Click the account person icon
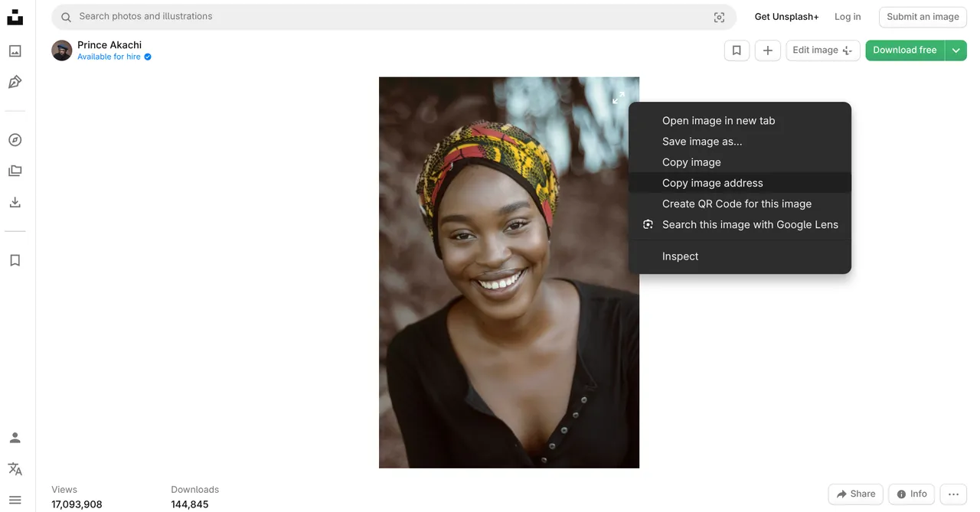The width and height of the screenshot is (980, 512). (x=15, y=437)
